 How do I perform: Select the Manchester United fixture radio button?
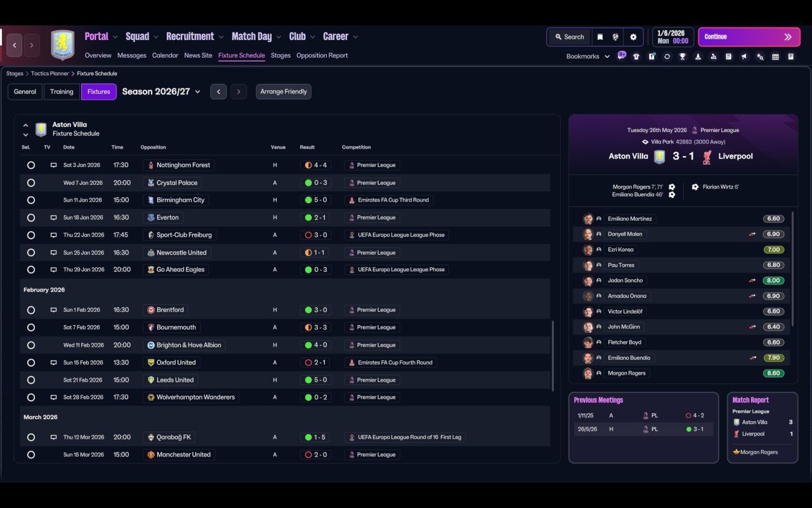(30, 455)
